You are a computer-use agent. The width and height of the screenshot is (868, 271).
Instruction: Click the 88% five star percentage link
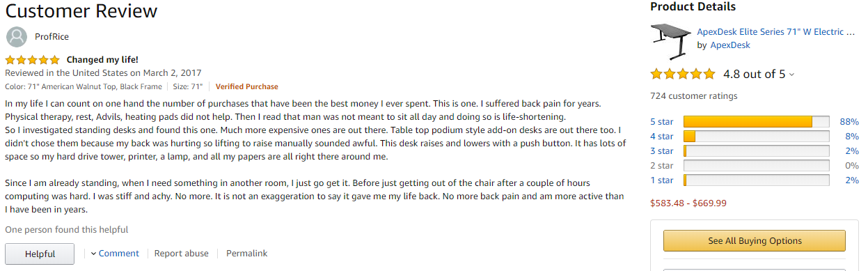click(849, 122)
